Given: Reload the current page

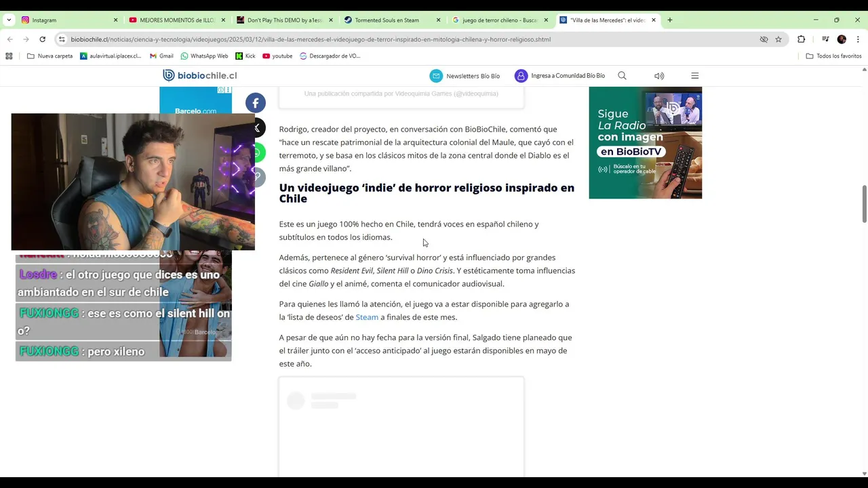Looking at the screenshot, I should click(x=42, y=39).
